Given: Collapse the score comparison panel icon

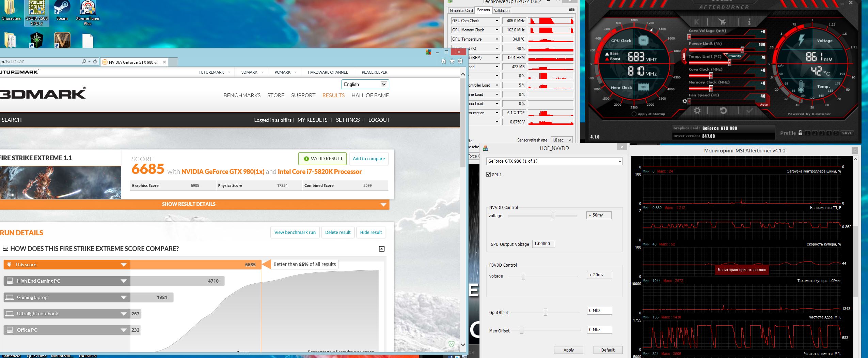Looking at the screenshot, I should tap(382, 249).
